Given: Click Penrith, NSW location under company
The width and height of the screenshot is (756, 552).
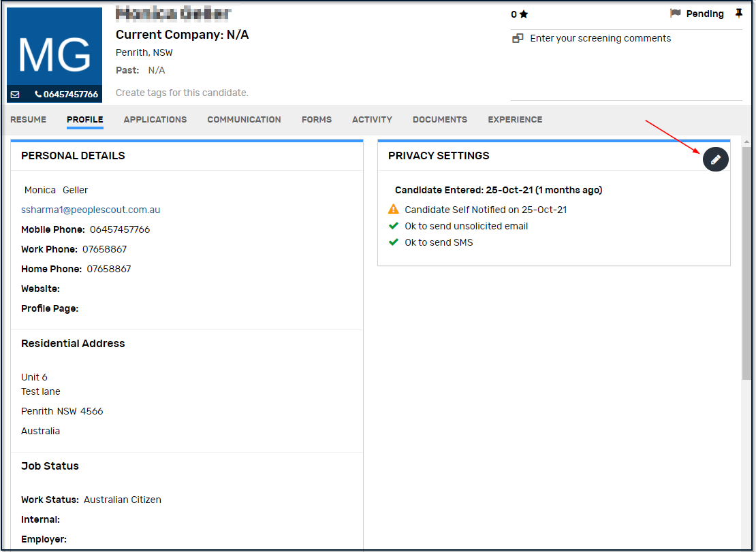Looking at the screenshot, I should [x=144, y=52].
